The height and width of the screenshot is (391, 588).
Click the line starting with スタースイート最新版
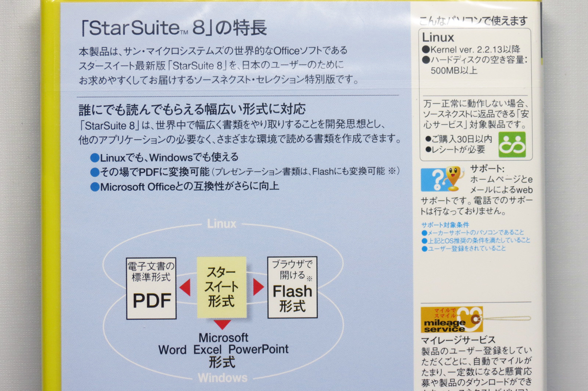point(212,65)
